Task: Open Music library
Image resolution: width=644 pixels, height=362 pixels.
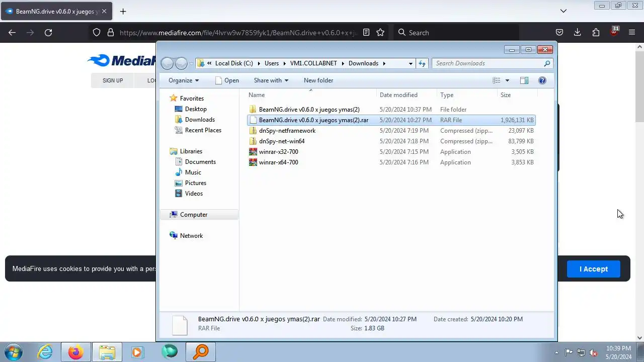Action: (x=193, y=172)
